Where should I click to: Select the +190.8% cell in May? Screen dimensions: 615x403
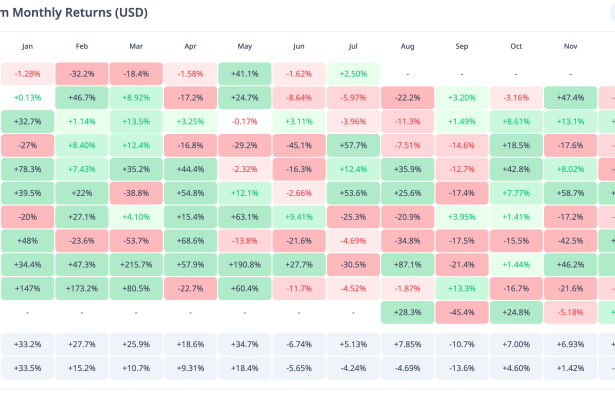244,264
